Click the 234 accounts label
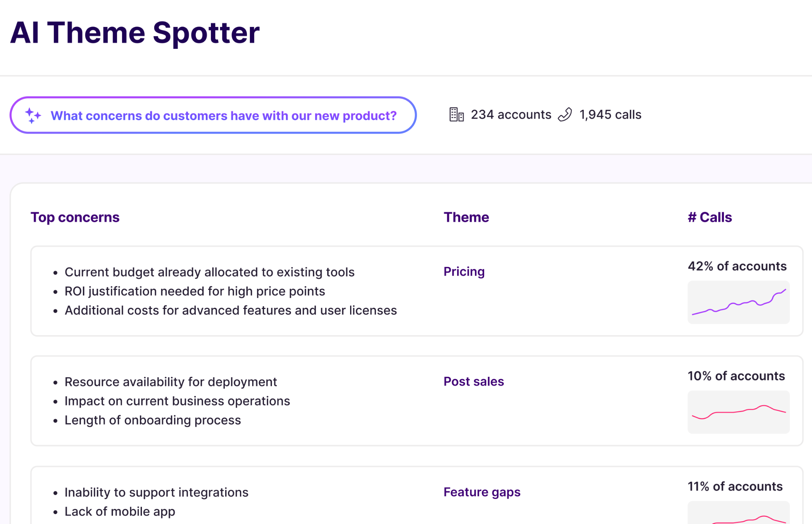 tap(511, 115)
